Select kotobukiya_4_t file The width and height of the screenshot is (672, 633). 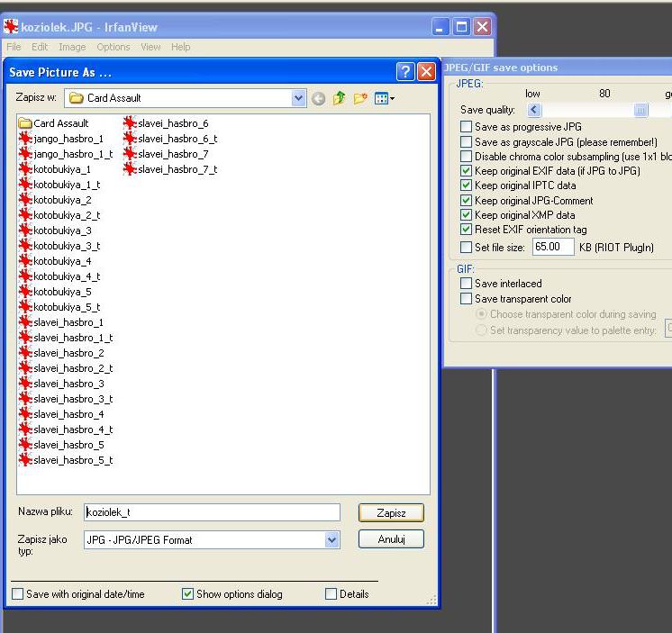(x=59, y=276)
